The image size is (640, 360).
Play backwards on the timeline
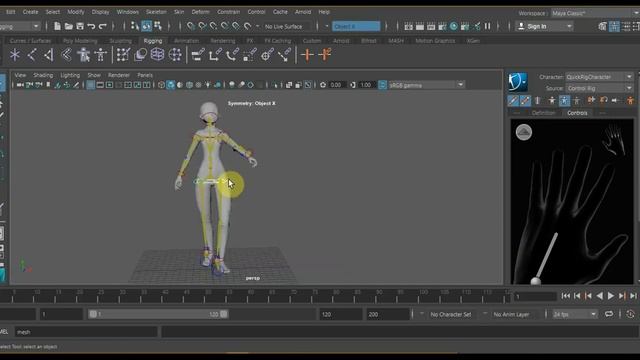click(599, 296)
